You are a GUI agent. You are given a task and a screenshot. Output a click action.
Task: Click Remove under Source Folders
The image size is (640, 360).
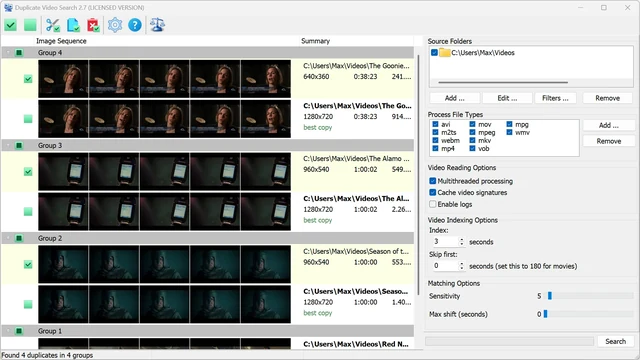[607, 98]
